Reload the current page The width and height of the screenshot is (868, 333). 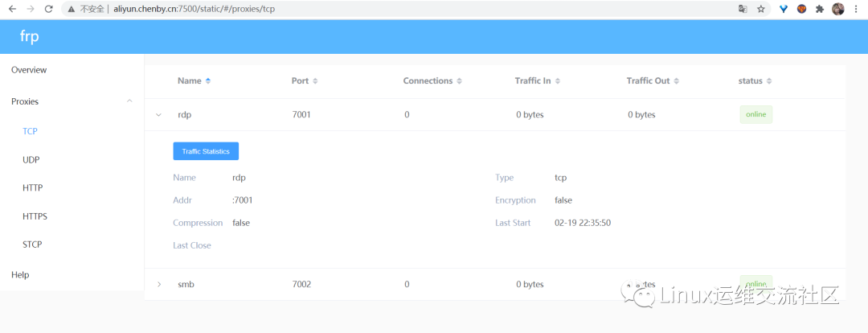(x=49, y=9)
